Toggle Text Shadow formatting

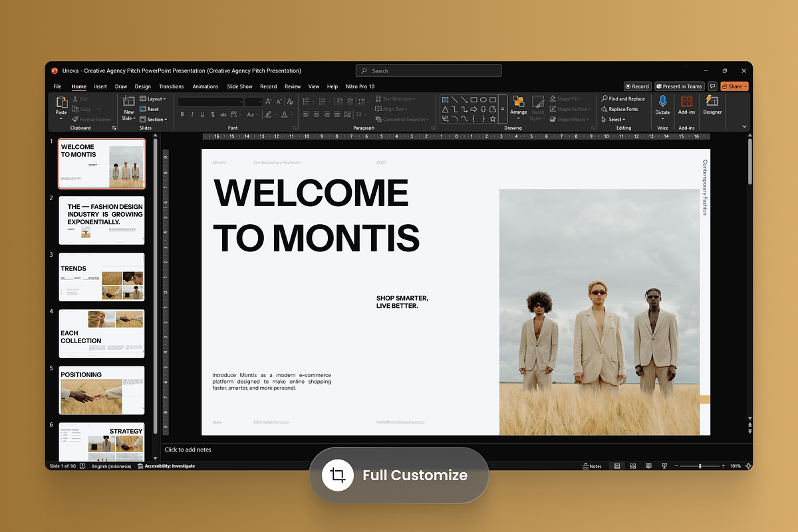click(213, 114)
